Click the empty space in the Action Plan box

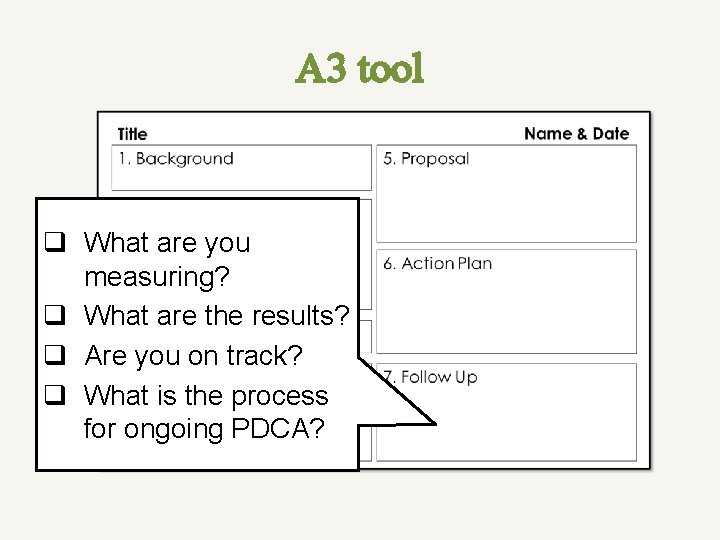point(505,315)
